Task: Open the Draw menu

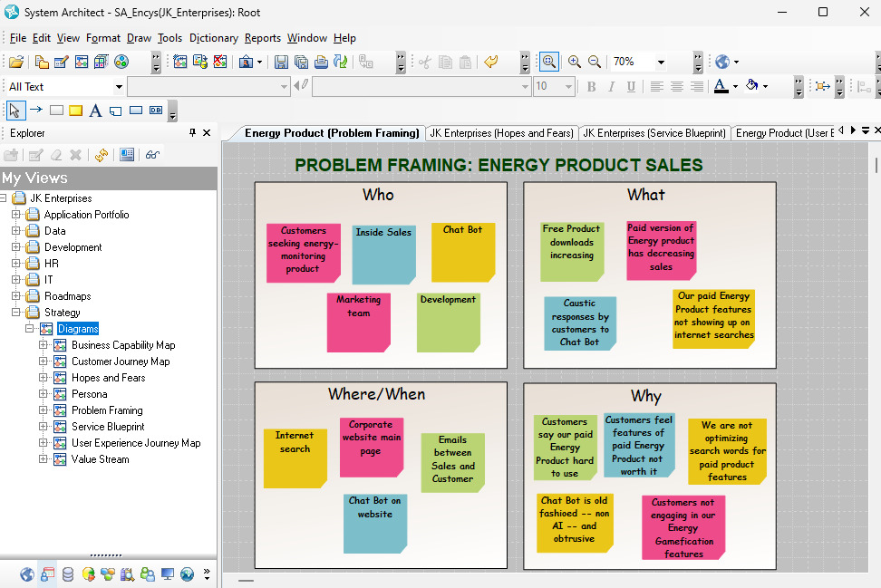Action: click(139, 38)
